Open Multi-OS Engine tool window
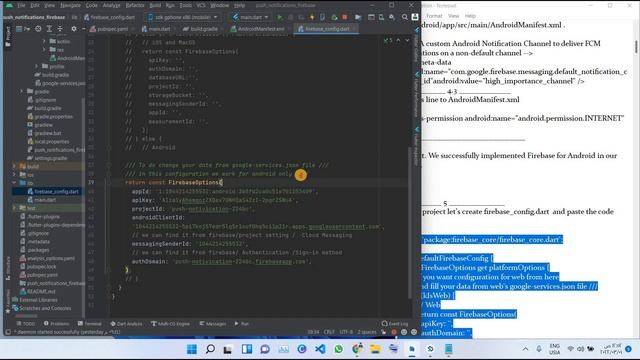 point(170,324)
